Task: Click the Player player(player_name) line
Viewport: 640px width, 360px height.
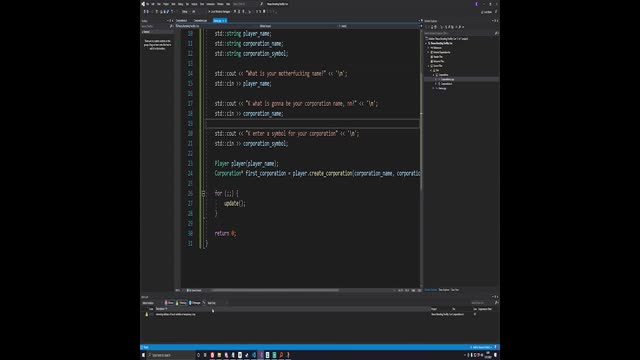Action: click(x=247, y=164)
